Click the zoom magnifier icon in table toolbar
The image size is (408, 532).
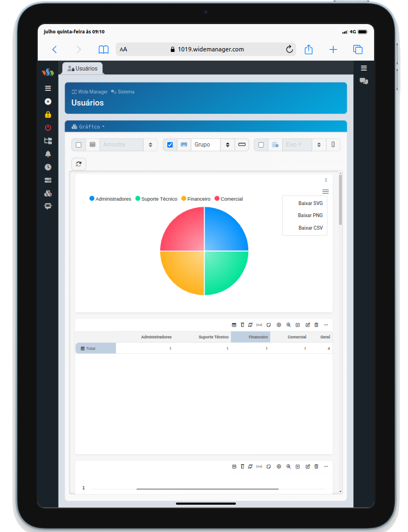click(288, 325)
